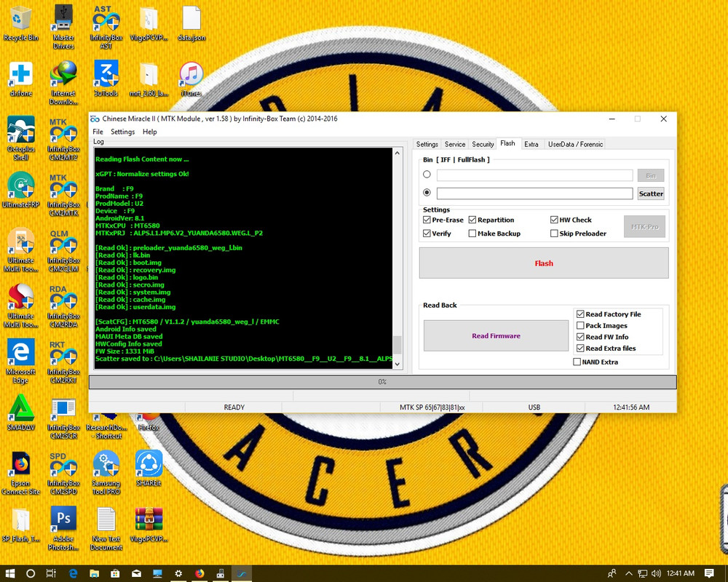Click the MTK-Pro button

pyautogui.click(x=644, y=226)
